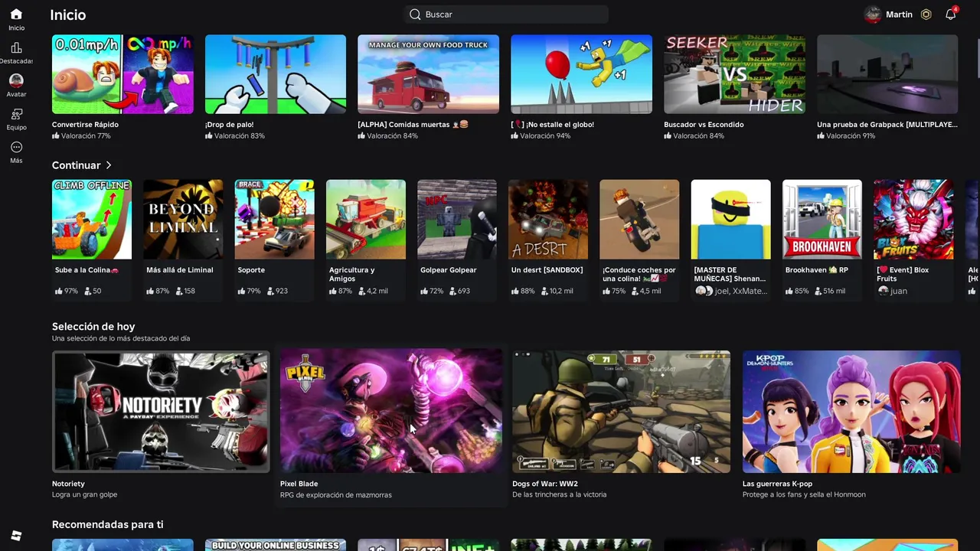Open the Notoriety featured banner
This screenshot has height=551, width=980.
click(x=161, y=412)
